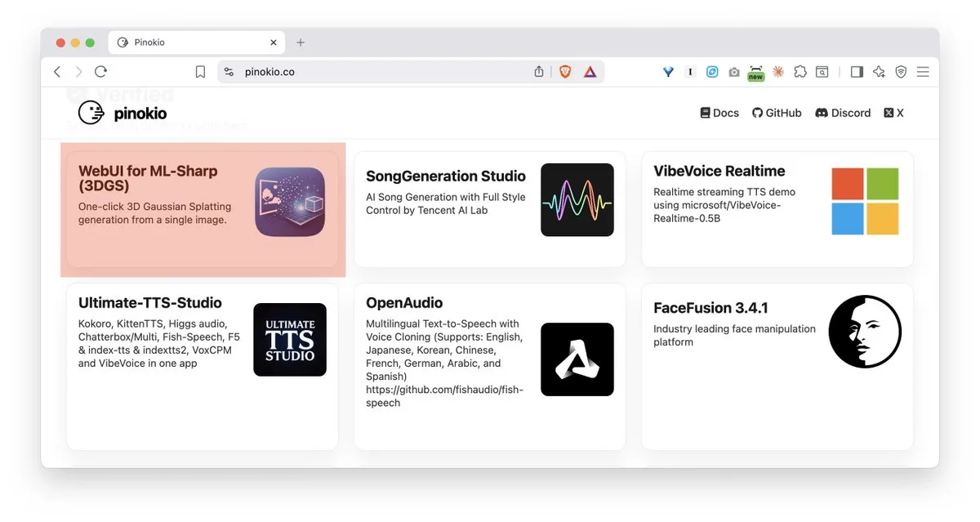Click the Brave Shields lion icon
This screenshot has width=980, height=522.
pyautogui.click(x=565, y=72)
